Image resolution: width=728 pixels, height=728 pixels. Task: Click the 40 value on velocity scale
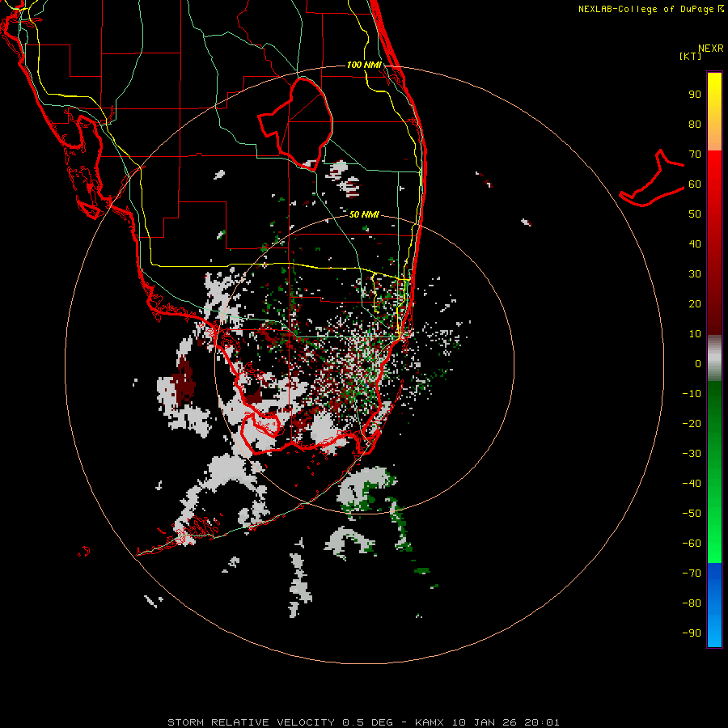695,244
